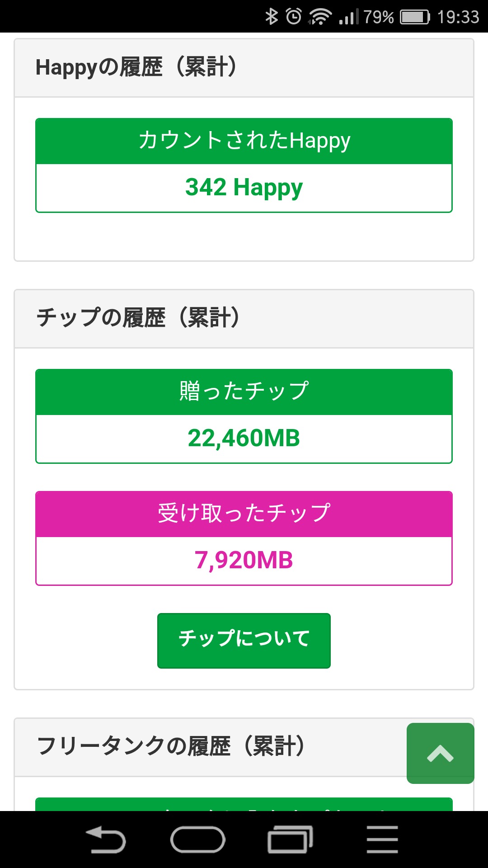488x868 pixels.
Task: Tap the チップの履歴（累計） section heading
Action: 138,318
